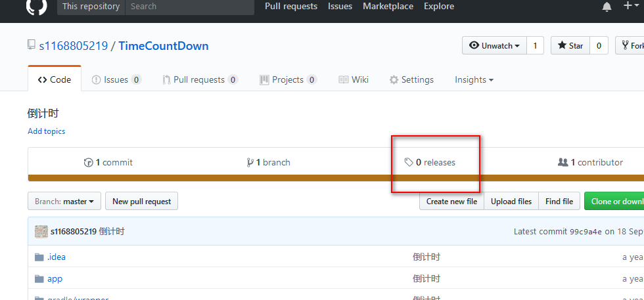Select the Code tab

(55, 79)
